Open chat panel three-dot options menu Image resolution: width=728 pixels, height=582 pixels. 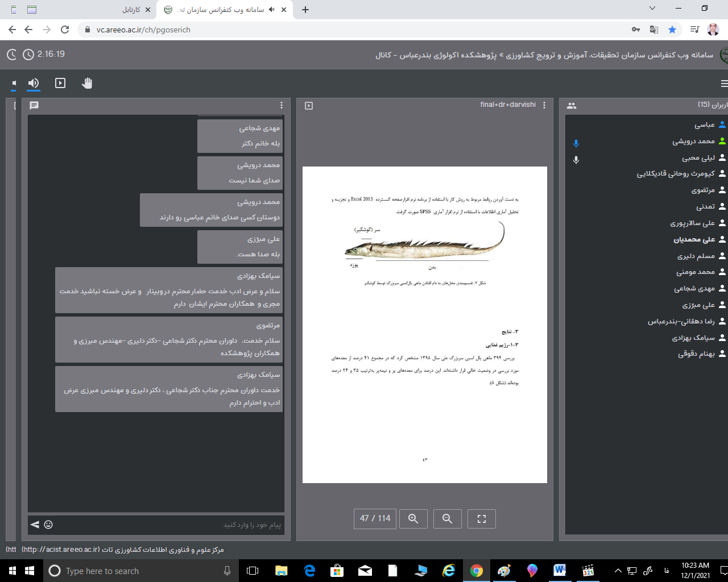[x=282, y=105]
